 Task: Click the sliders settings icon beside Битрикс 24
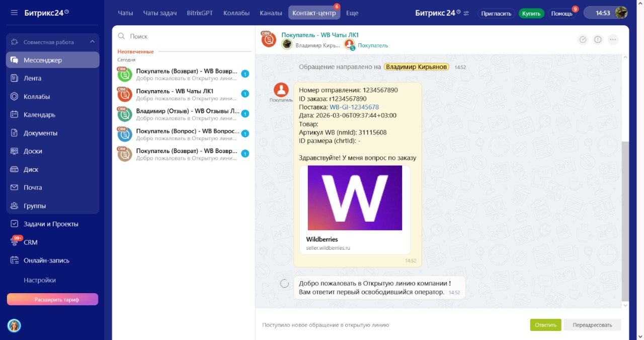[466, 13]
